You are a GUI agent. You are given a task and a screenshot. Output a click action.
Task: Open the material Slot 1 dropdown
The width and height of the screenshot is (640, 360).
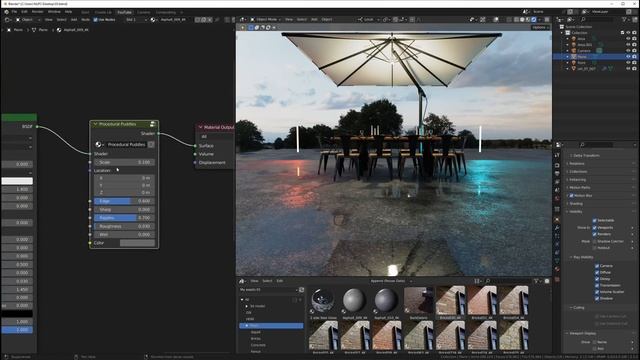click(x=136, y=20)
